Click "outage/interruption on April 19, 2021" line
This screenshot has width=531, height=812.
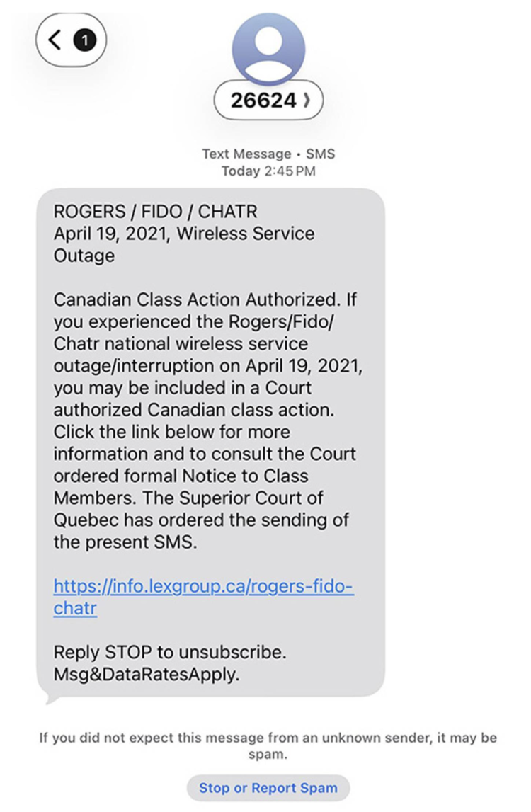(209, 366)
